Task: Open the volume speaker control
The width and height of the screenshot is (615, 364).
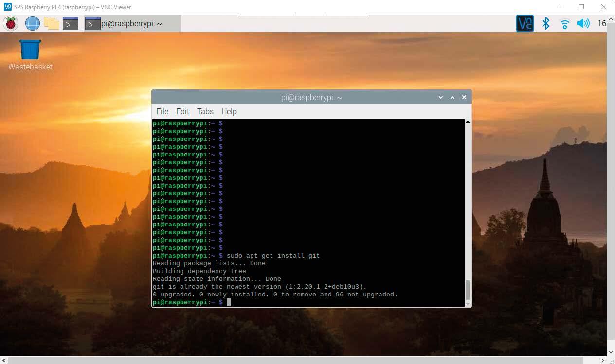Action: (x=583, y=23)
